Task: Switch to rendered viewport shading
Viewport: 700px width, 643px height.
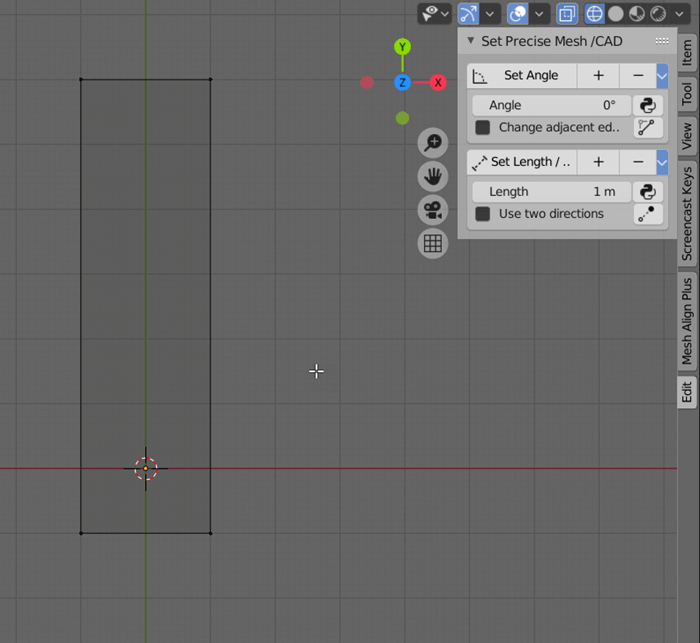Action: (x=658, y=14)
